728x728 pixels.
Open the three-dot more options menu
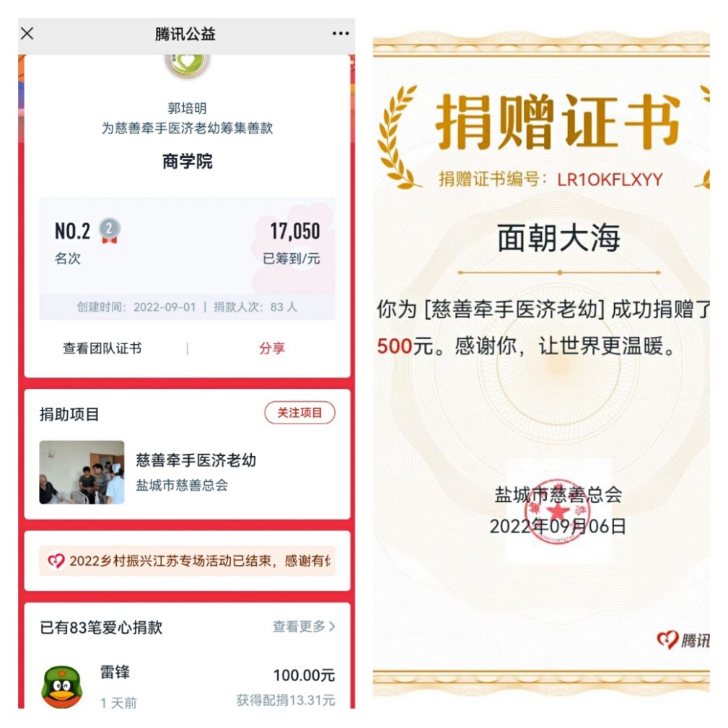coord(341,33)
